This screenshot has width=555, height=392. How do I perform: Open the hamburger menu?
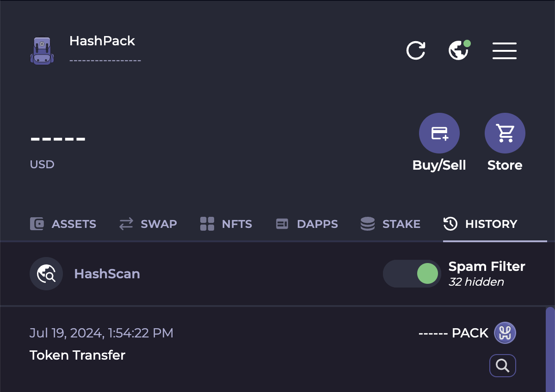pyautogui.click(x=504, y=50)
